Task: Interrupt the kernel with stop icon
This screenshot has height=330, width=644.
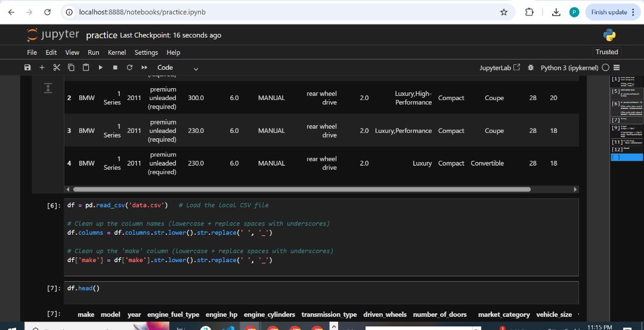Action: pos(115,68)
